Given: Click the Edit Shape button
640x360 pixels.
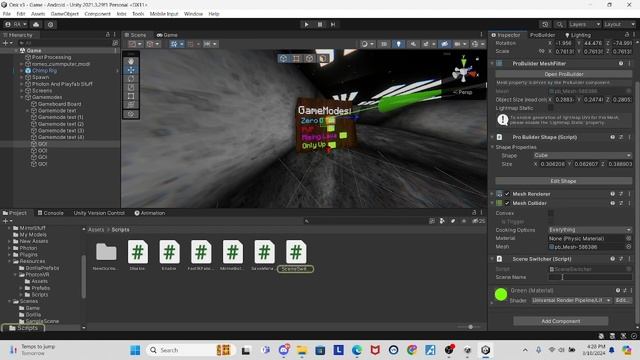Looking at the screenshot, I should 564,181.
